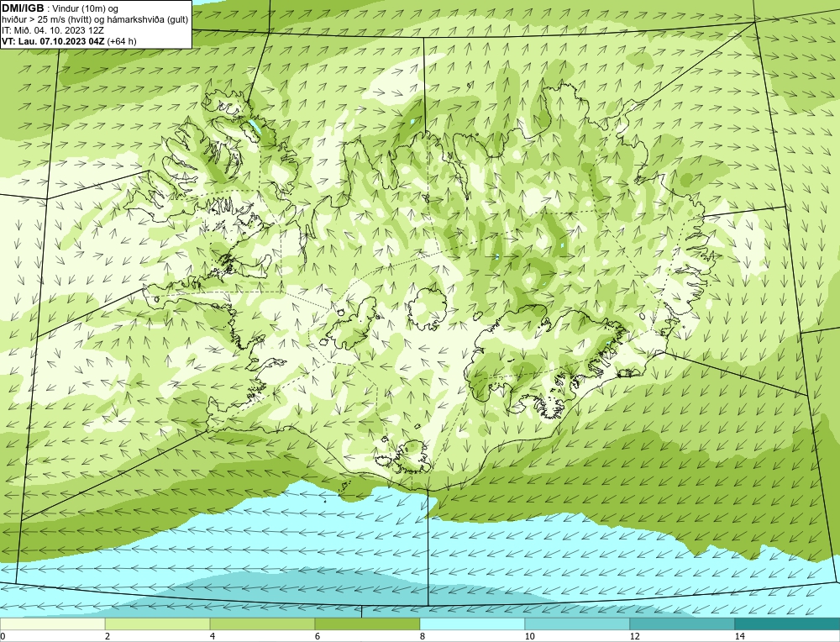The width and height of the screenshot is (840, 642).
Task: Click the palest 0–2 m/s legend swatch
Action: point(52,624)
